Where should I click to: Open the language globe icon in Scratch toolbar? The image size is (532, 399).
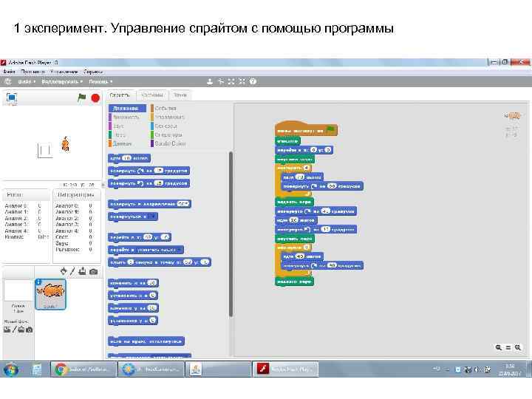coord(8,81)
